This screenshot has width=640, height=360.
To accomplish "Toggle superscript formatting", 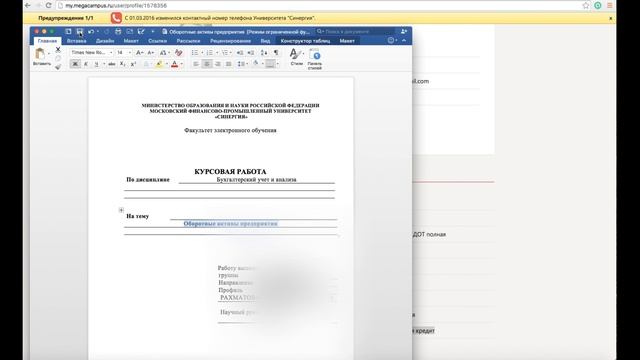I will pyautogui.click(x=133, y=64).
